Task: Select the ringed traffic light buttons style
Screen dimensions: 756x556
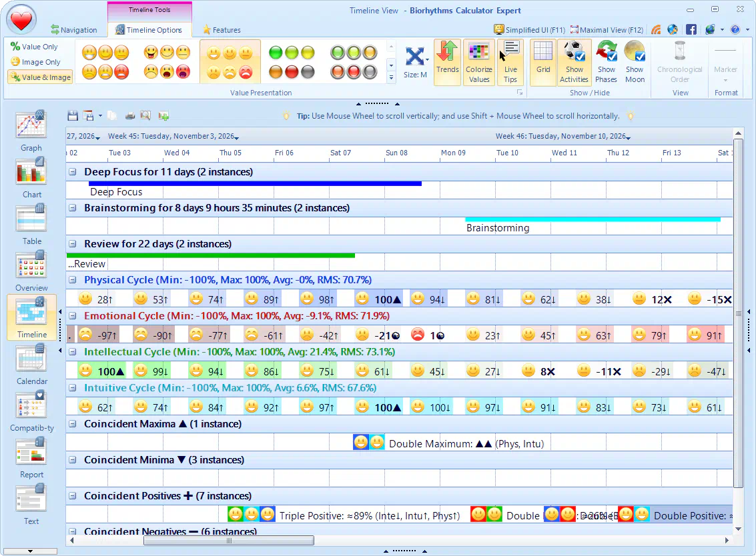Action: [354, 62]
